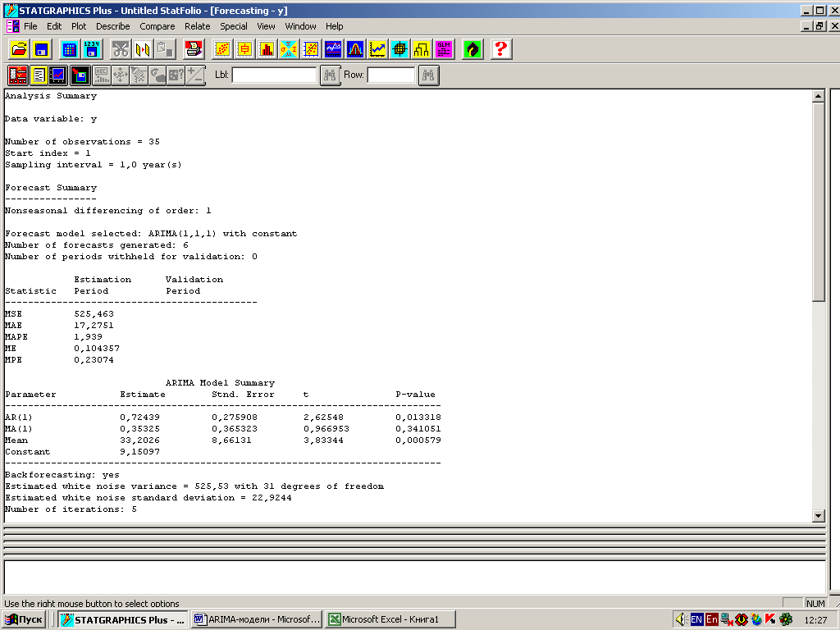Viewport: 840px width, 630px height.
Task: Click the speaker volume tray icon
Action: point(682,620)
